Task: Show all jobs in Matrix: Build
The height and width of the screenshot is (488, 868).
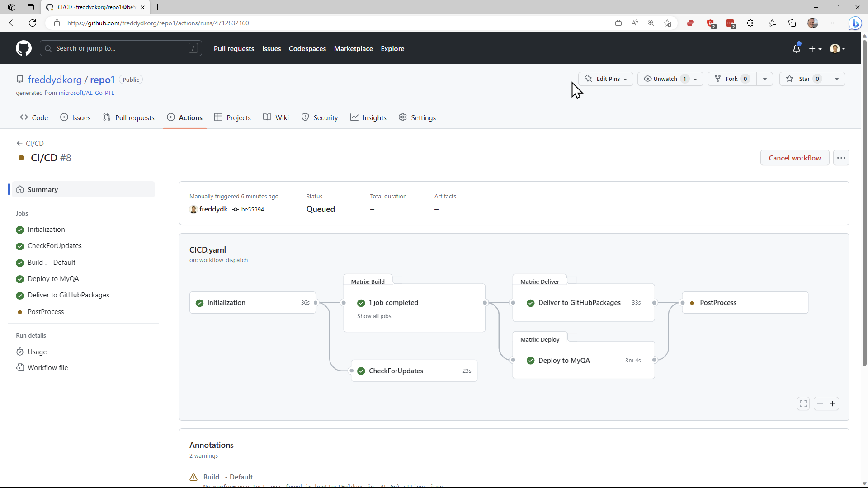Action: point(374,316)
